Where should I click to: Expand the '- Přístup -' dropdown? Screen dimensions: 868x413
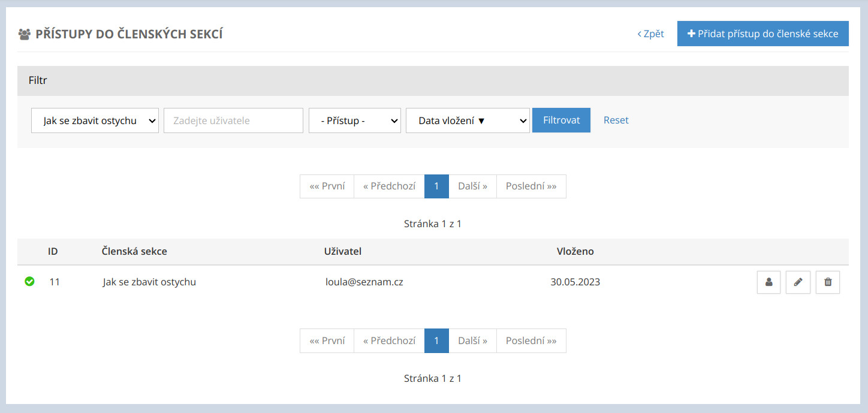point(354,120)
